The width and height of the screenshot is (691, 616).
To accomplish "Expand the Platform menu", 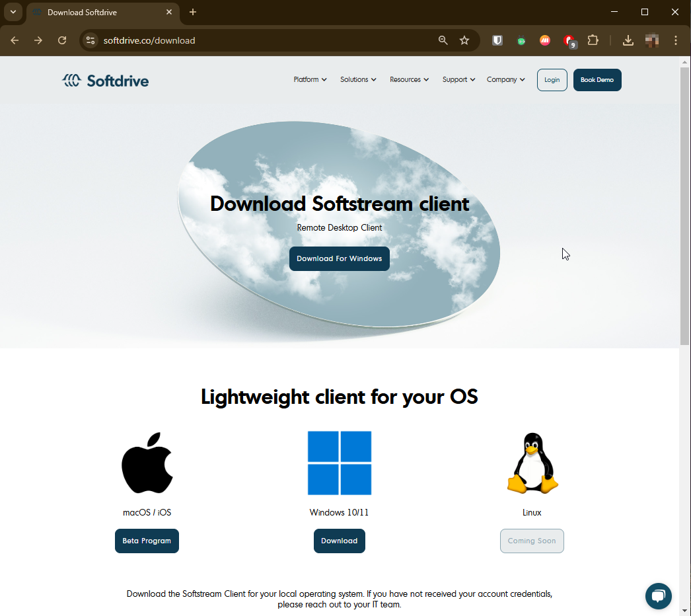I will pos(310,79).
